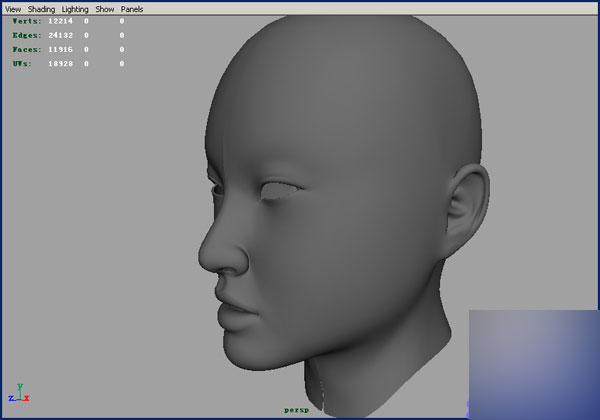Click the Faces label in the HUD

click(x=27, y=49)
